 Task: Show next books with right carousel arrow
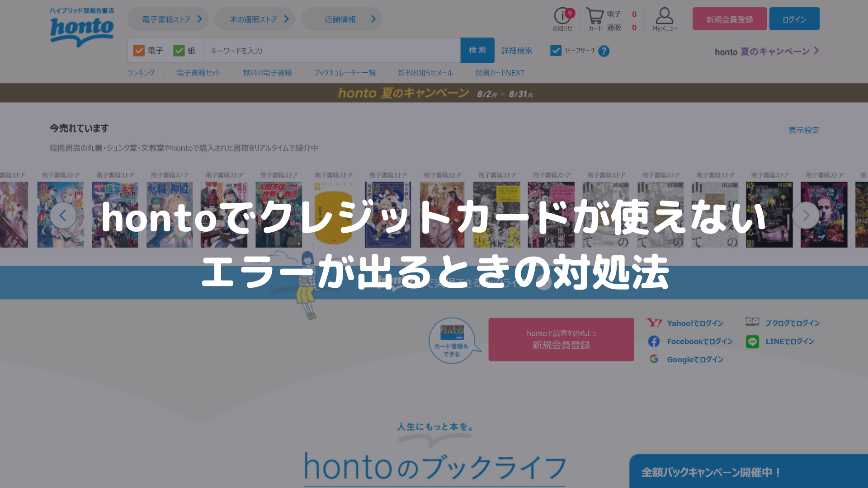pos(806,216)
